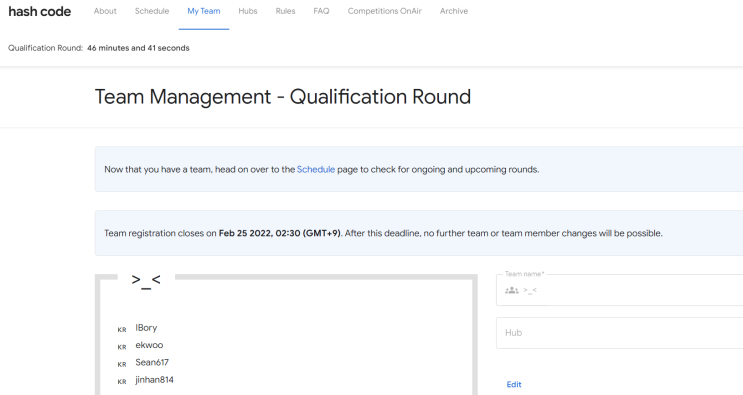Open the About page
Image resolution: width=743 pixels, height=395 pixels.
[105, 11]
